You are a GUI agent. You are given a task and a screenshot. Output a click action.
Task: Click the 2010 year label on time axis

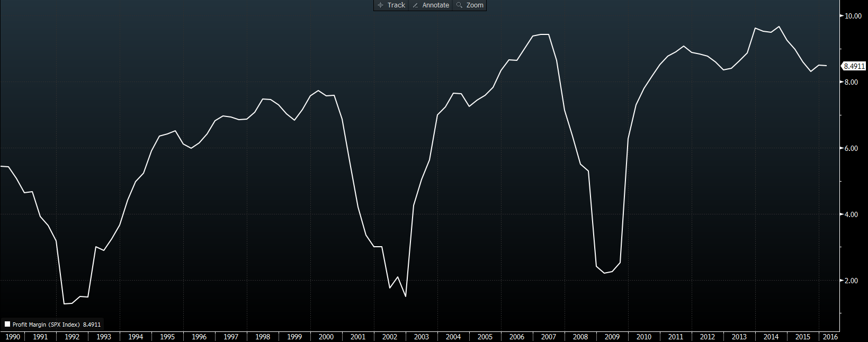tap(644, 337)
